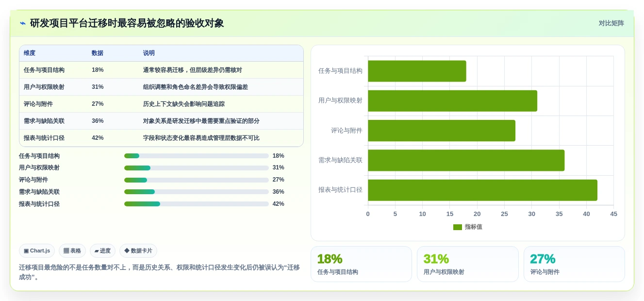
Task: Click chart bar for 用户与权限映射
Action: pyautogui.click(x=452, y=101)
